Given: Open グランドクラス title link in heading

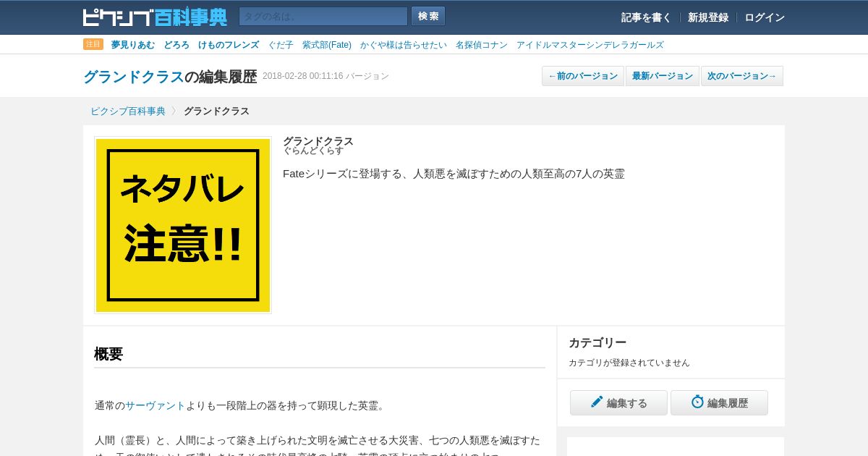Looking at the screenshot, I should coord(134,77).
